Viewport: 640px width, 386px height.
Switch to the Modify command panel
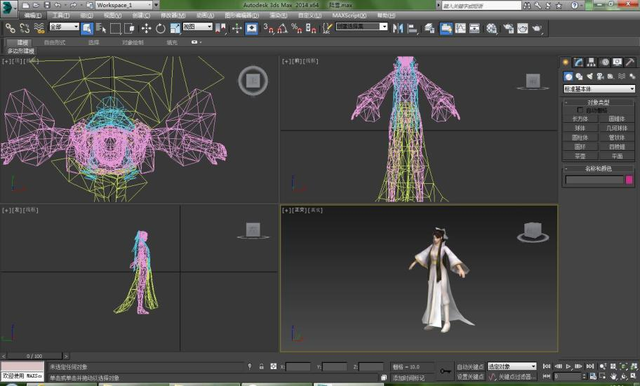click(x=578, y=62)
